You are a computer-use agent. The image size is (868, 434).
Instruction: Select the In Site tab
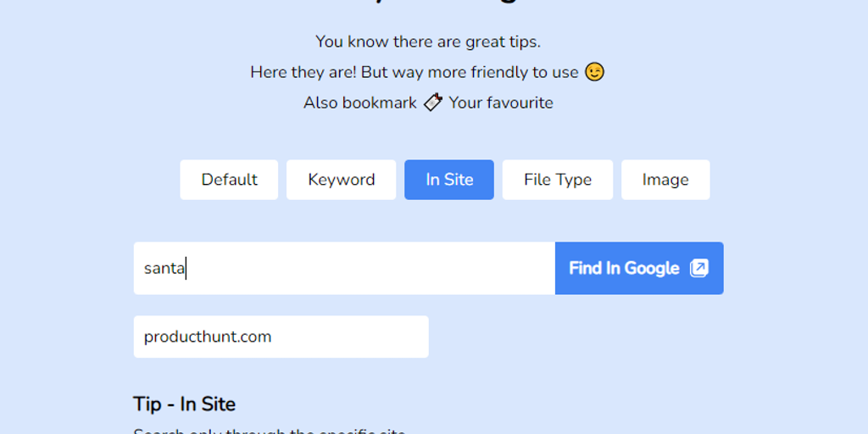pos(449,180)
